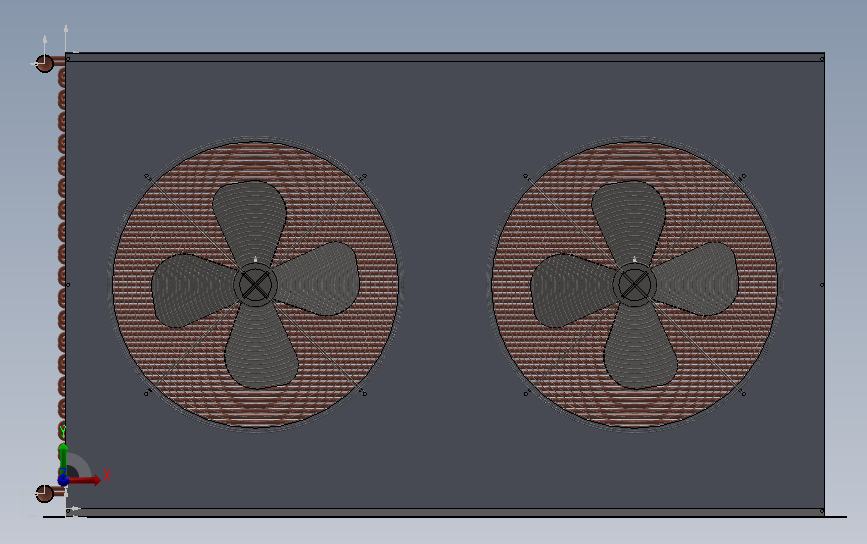This screenshot has height=544, width=867.
Task: Select the right-pointing blade of the right fan
Action: tap(697, 279)
